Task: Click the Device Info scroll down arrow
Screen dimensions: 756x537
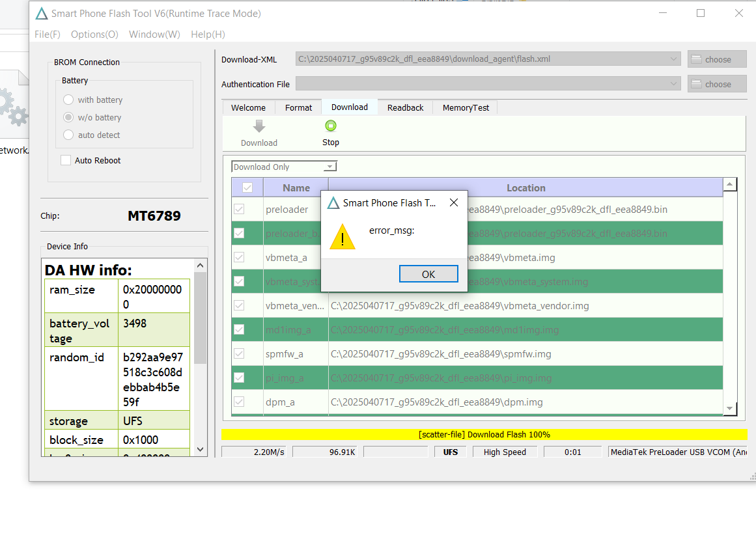Action: 201,449
